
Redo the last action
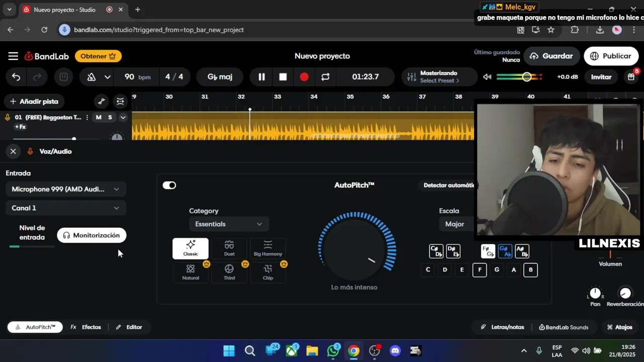coord(37,77)
